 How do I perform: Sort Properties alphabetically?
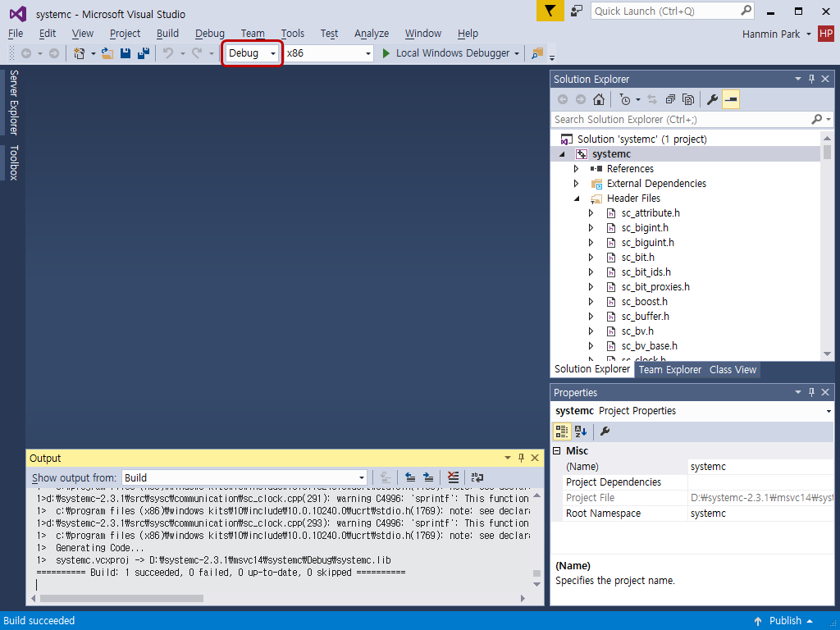point(582,431)
